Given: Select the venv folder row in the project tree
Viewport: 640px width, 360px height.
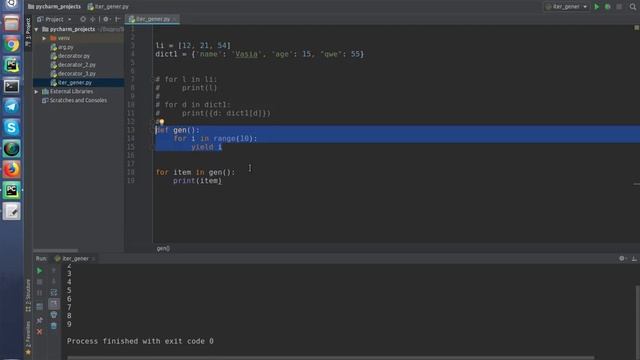Looking at the screenshot, I should pos(78,38).
